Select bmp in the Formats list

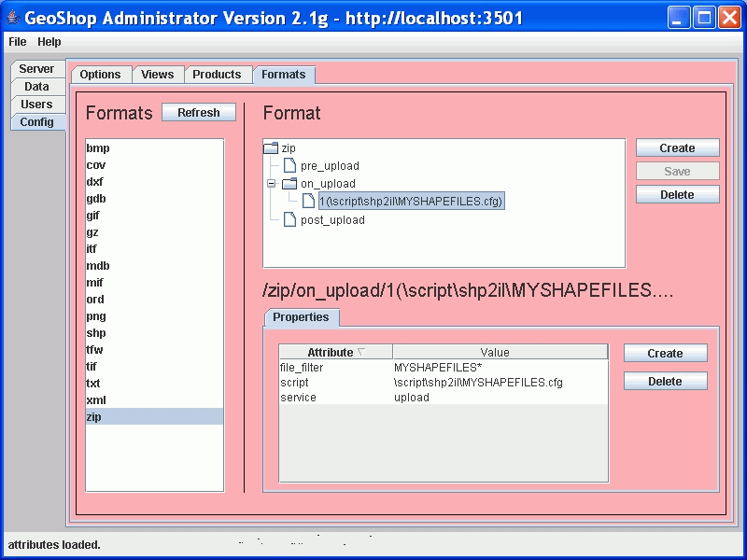(x=154, y=148)
